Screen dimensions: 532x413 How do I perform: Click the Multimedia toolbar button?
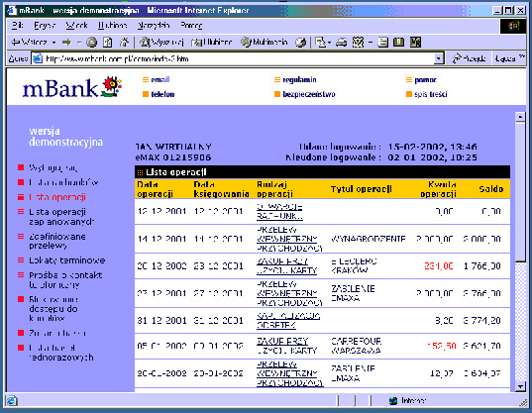pyautogui.click(x=264, y=43)
